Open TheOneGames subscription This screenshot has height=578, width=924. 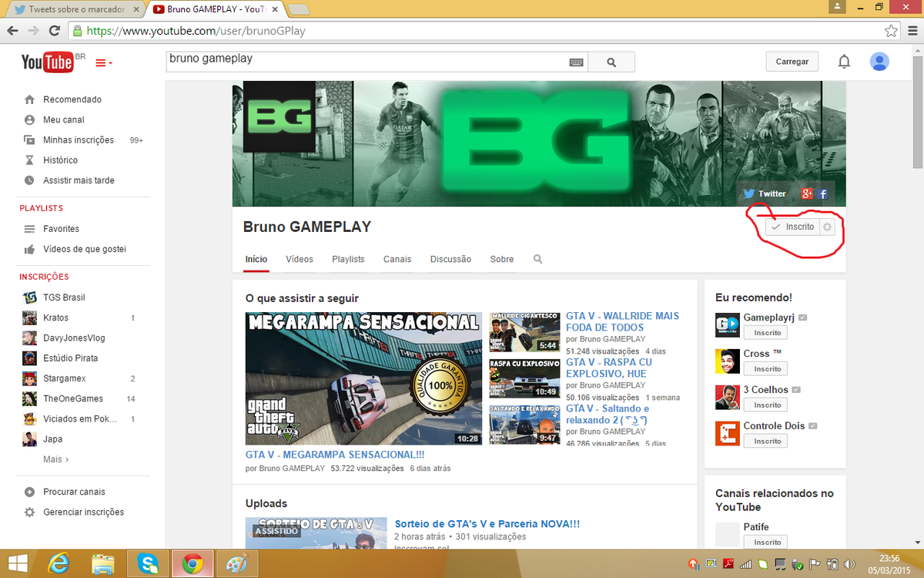tap(72, 398)
